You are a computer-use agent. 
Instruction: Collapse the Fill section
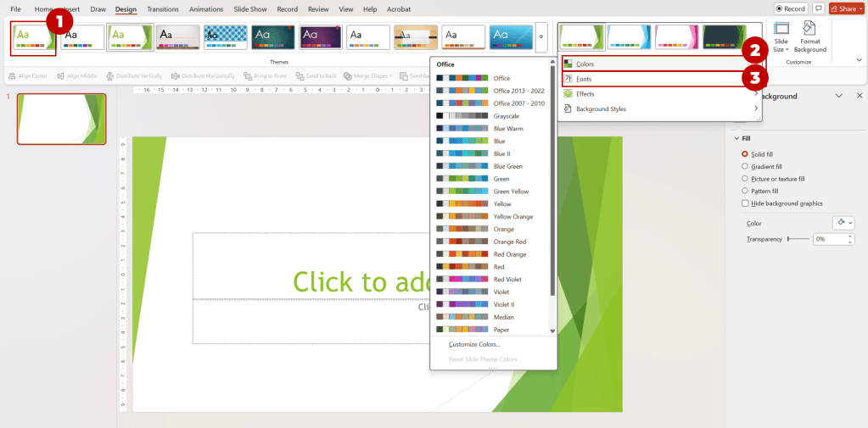click(736, 138)
